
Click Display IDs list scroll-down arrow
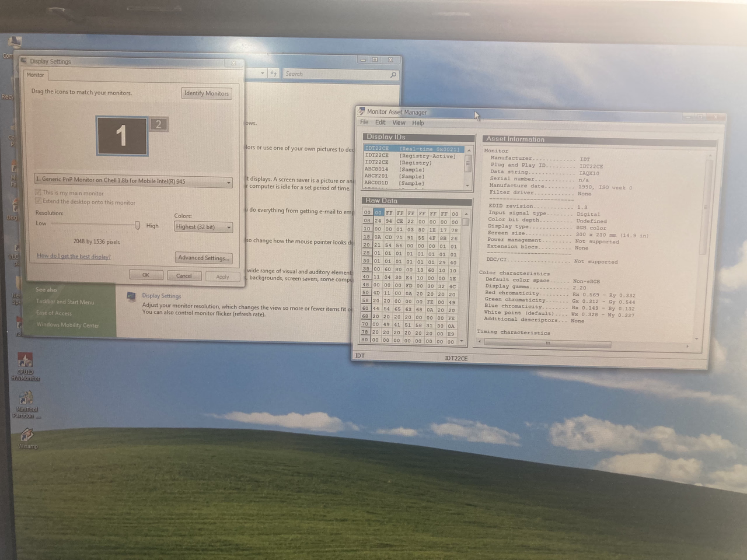tap(468, 185)
